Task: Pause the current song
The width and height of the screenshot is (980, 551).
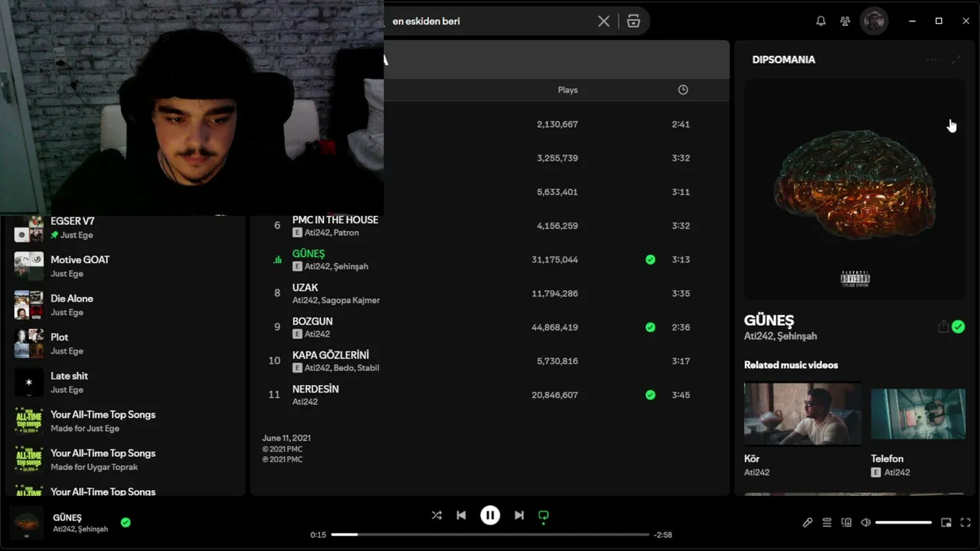Action: pos(490,515)
